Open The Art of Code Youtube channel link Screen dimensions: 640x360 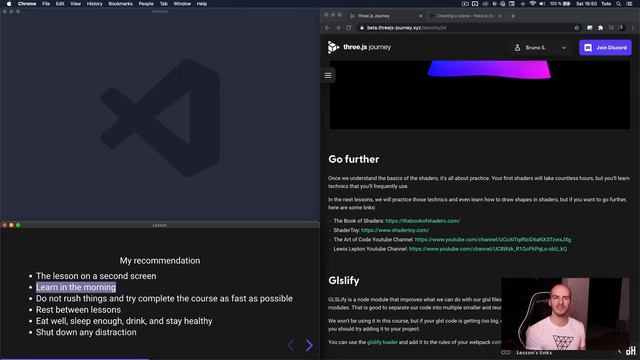(493, 240)
